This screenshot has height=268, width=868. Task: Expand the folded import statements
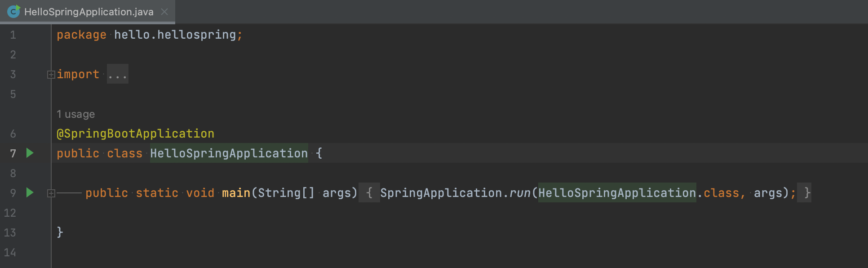[51, 75]
